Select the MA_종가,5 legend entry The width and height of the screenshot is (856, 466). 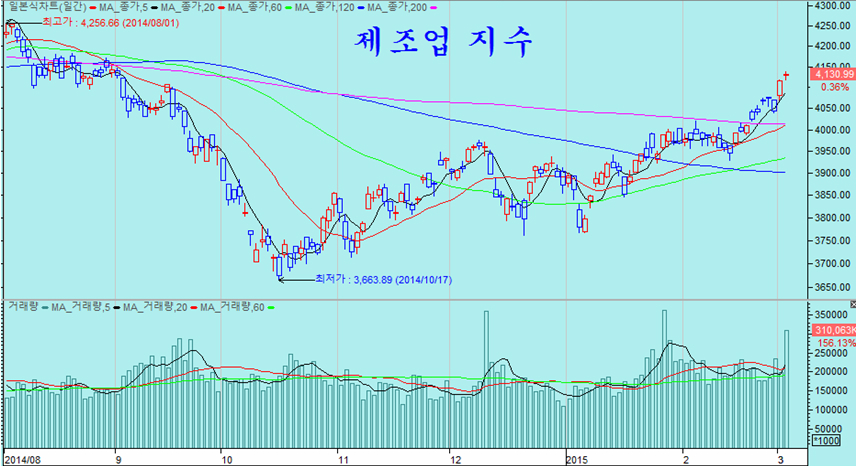pos(124,7)
